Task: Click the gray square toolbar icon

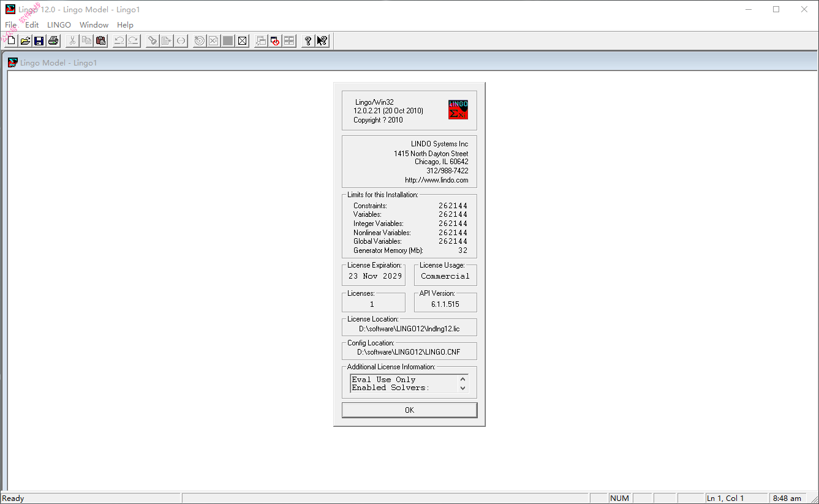Action: tap(228, 41)
